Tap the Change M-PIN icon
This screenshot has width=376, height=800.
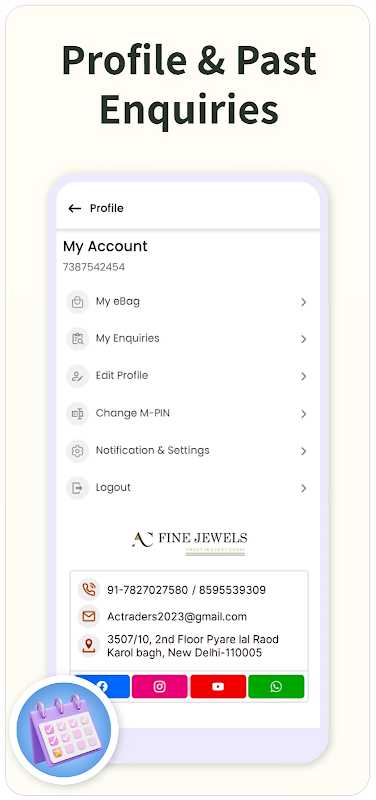point(78,414)
